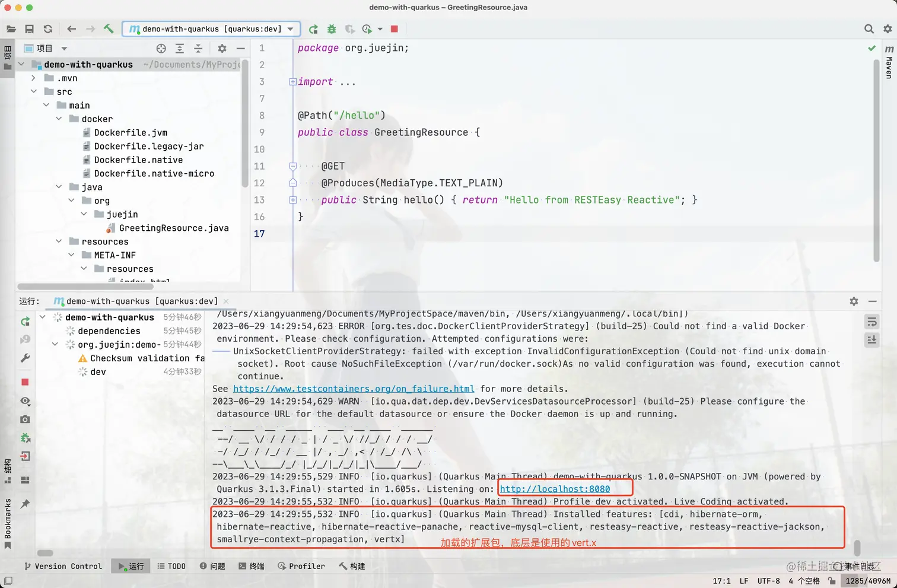
Task: Stop the process with the red toolbar square
Action: pyautogui.click(x=395, y=28)
